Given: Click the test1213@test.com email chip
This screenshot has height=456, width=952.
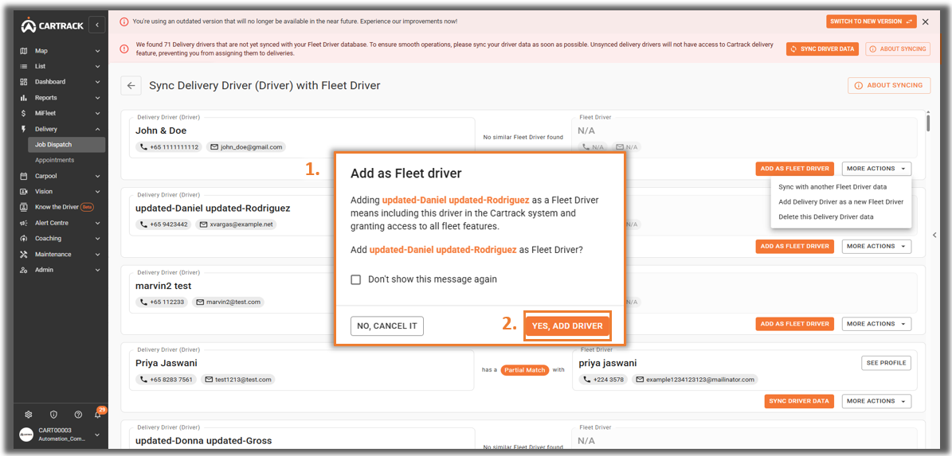Looking at the screenshot, I should tap(239, 379).
